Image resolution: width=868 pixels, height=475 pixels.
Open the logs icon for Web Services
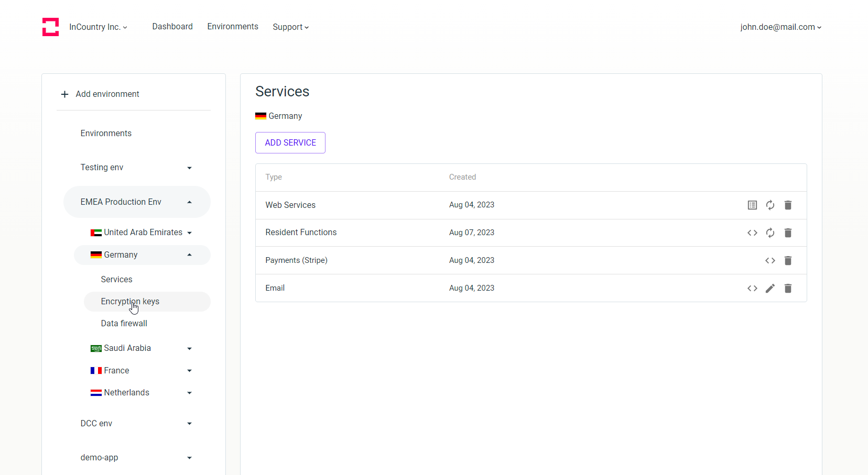click(752, 205)
